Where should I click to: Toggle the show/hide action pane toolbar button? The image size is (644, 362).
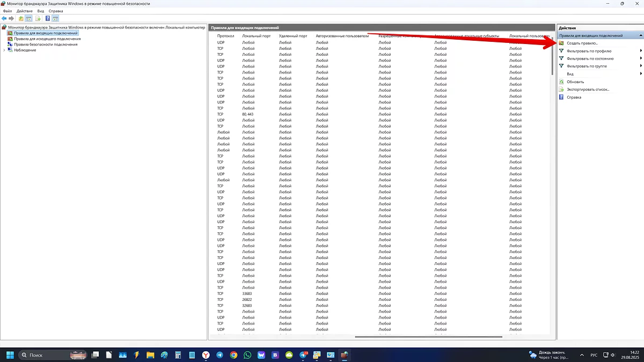55,18
